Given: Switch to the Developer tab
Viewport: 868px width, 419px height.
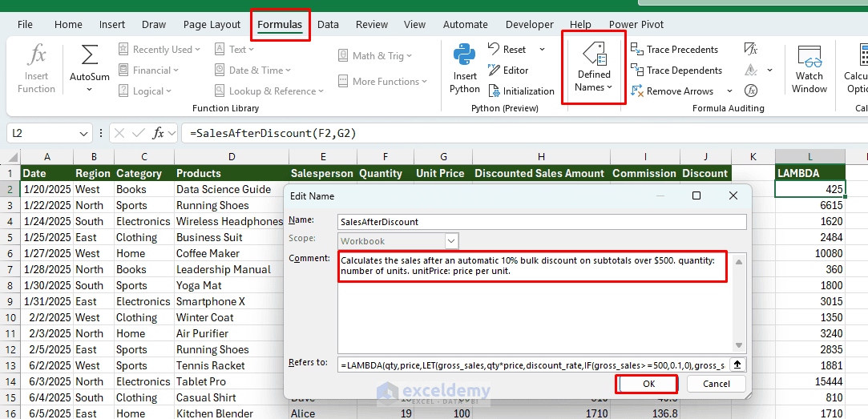Looking at the screenshot, I should (x=529, y=24).
